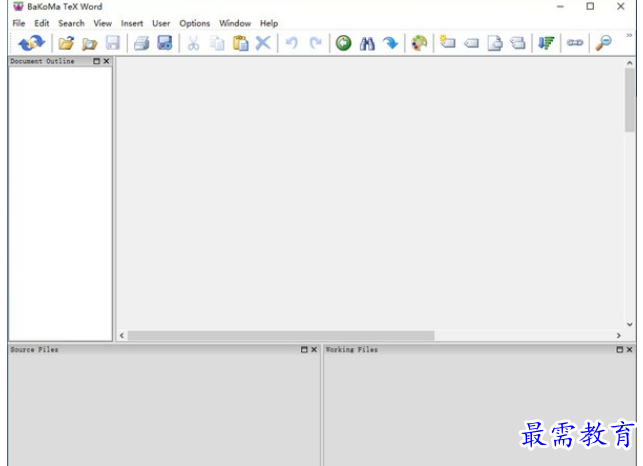Viewport: 643px width, 466px height.
Task: Undo the last action
Action: [292, 43]
